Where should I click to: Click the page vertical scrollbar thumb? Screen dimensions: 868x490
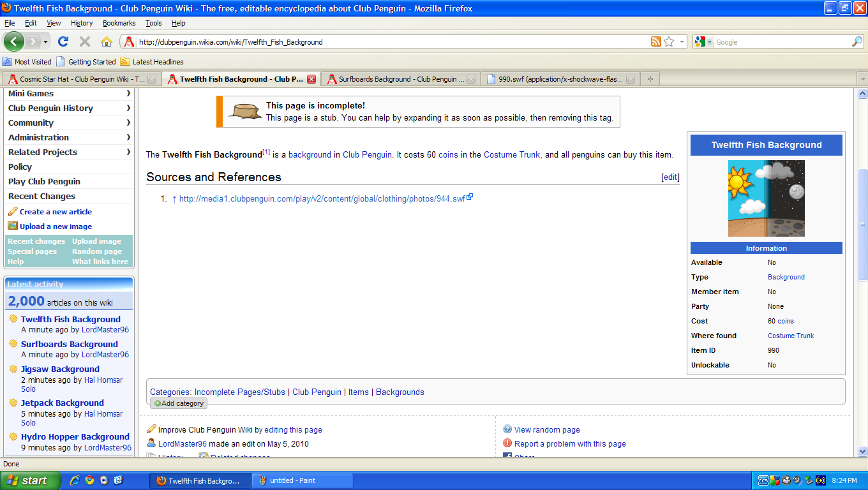pyautogui.click(x=862, y=225)
